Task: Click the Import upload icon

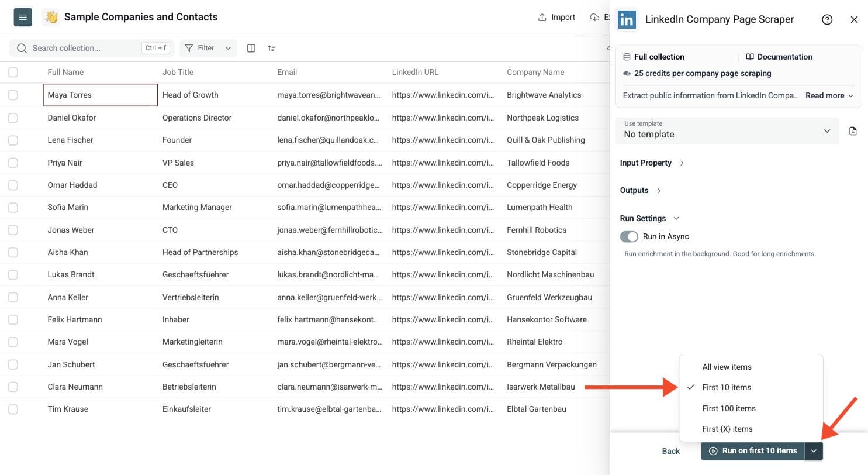Action: point(542,17)
